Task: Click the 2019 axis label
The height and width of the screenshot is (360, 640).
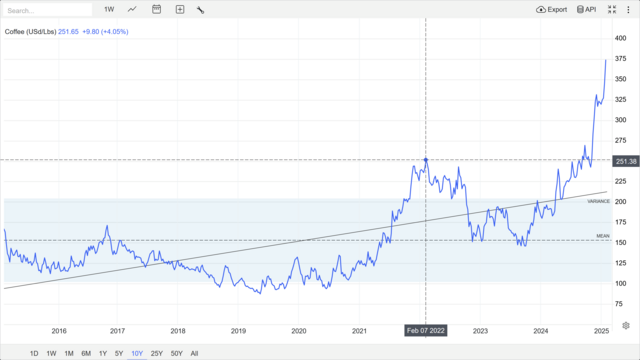Action: coord(238,331)
